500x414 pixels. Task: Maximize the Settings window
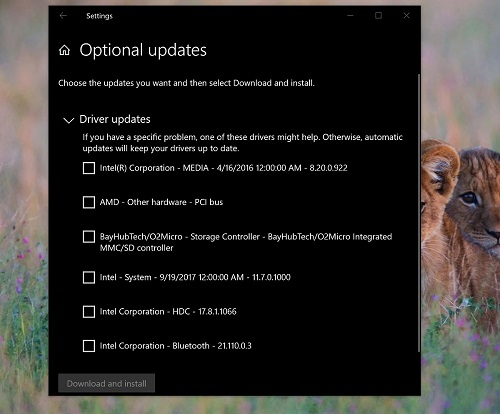[x=378, y=15]
